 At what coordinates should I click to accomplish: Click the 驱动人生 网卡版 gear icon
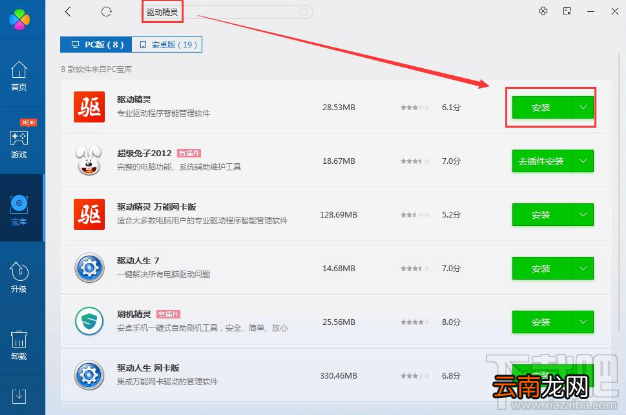coord(89,375)
